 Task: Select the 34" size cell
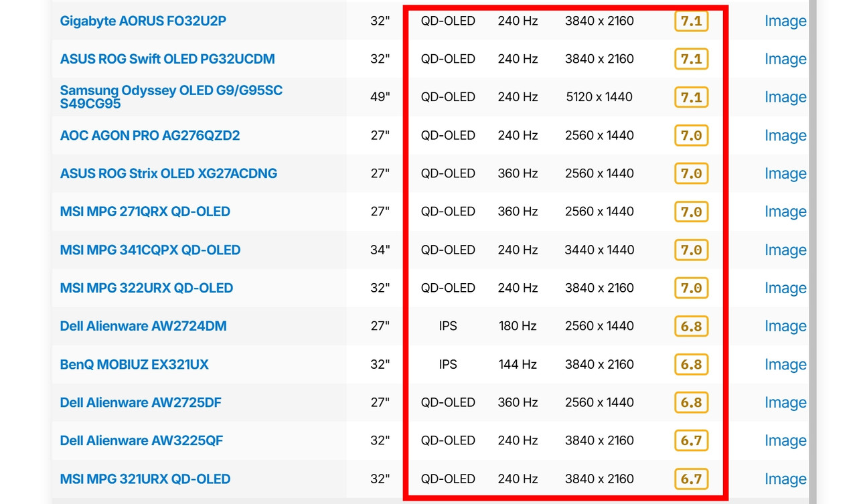(380, 250)
